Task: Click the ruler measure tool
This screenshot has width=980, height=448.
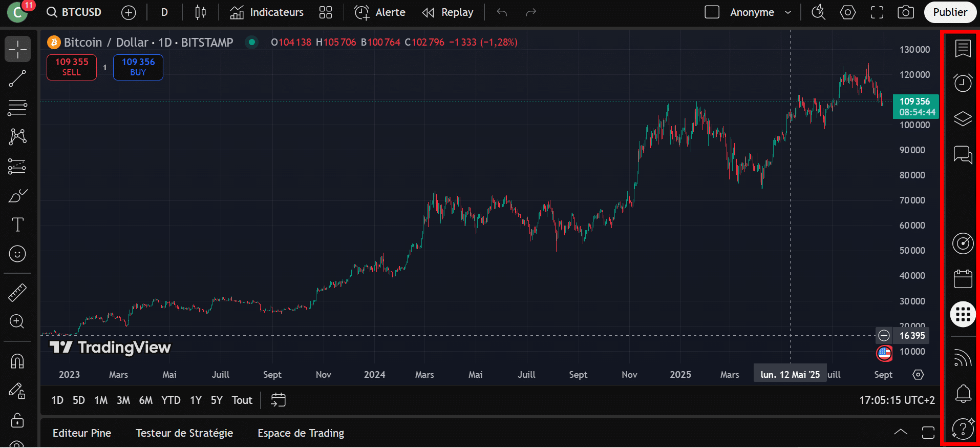Action: [17, 293]
